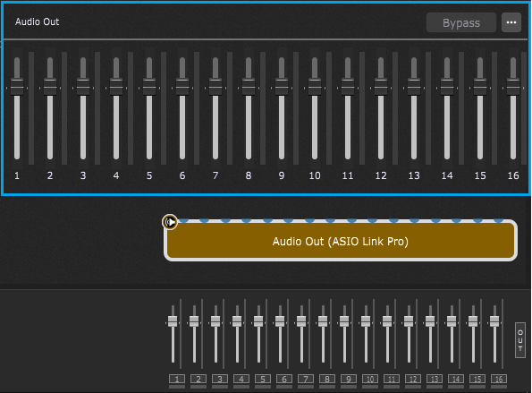Click the boxed channel 9 label in bottom mixer
The height and width of the screenshot is (393, 532).
coord(349,379)
